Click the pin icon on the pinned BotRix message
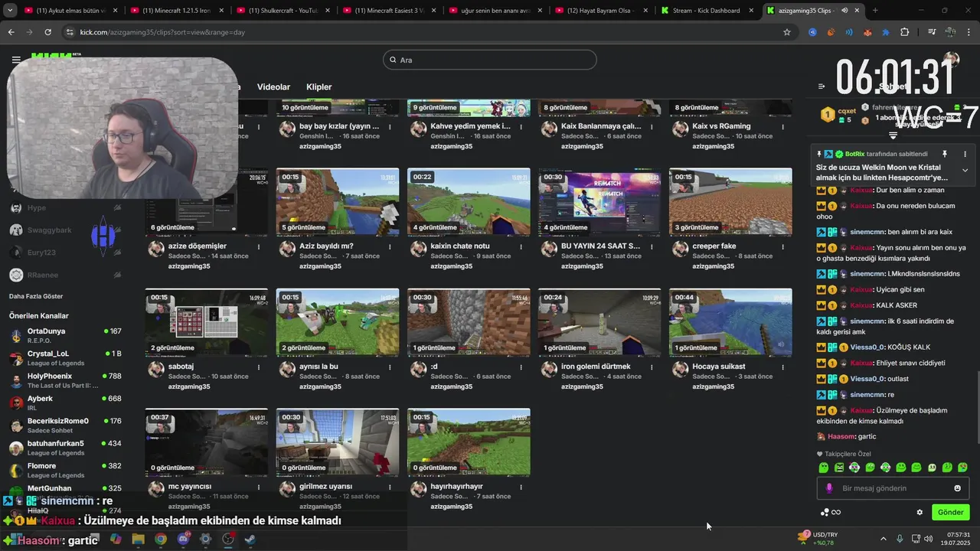Image resolution: width=980 pixels, height=551 pixels. click(944, 154)
